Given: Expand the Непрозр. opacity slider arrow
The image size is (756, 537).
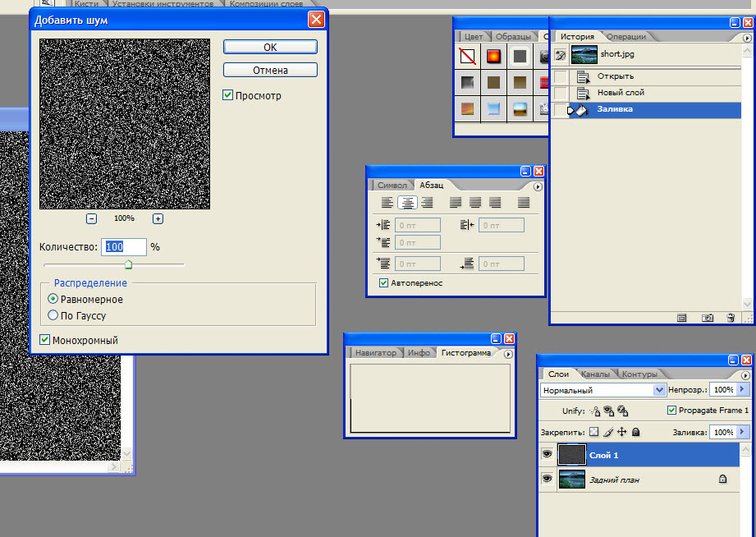Looking at the screenshot, I should click(x=742, y=390).
